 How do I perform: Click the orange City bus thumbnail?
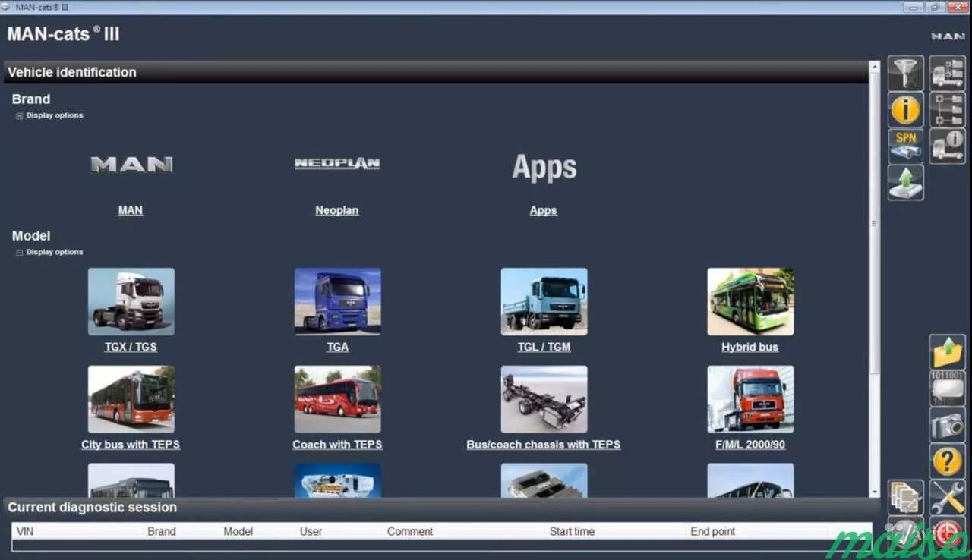pyautogui.click(x=131, y=399)
